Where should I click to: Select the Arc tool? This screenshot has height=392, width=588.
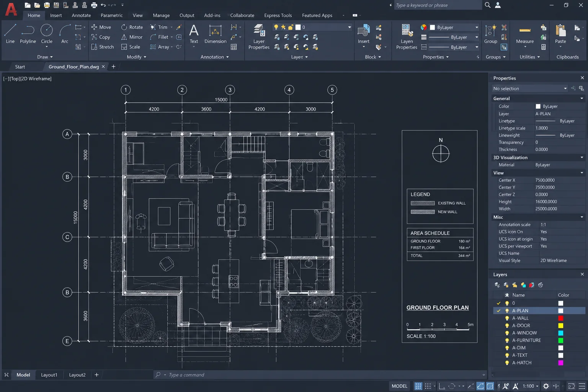coord(65,34)
